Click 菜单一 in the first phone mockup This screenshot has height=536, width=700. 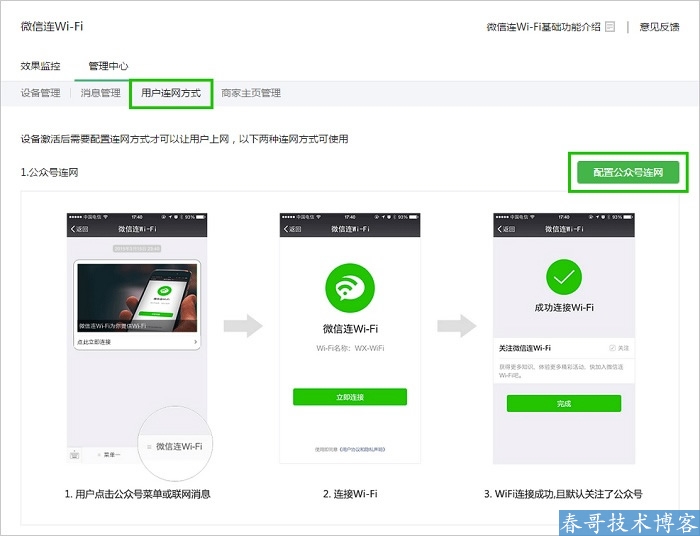point(112,455)
